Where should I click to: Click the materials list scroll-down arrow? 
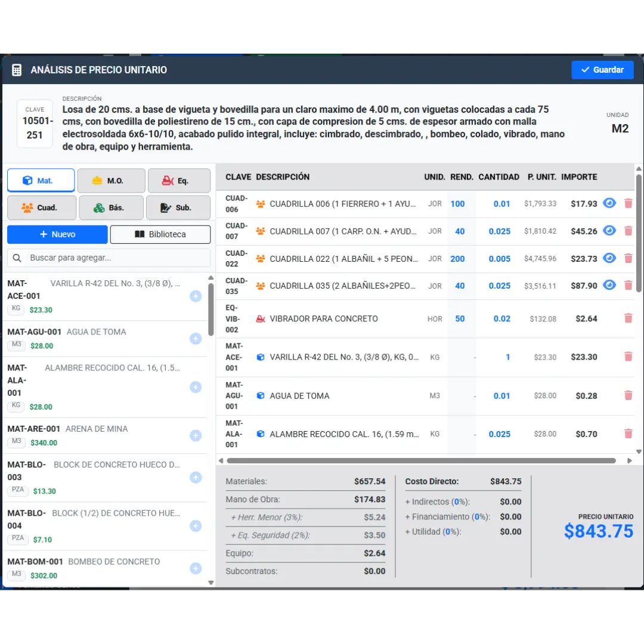tap(210, 583)
